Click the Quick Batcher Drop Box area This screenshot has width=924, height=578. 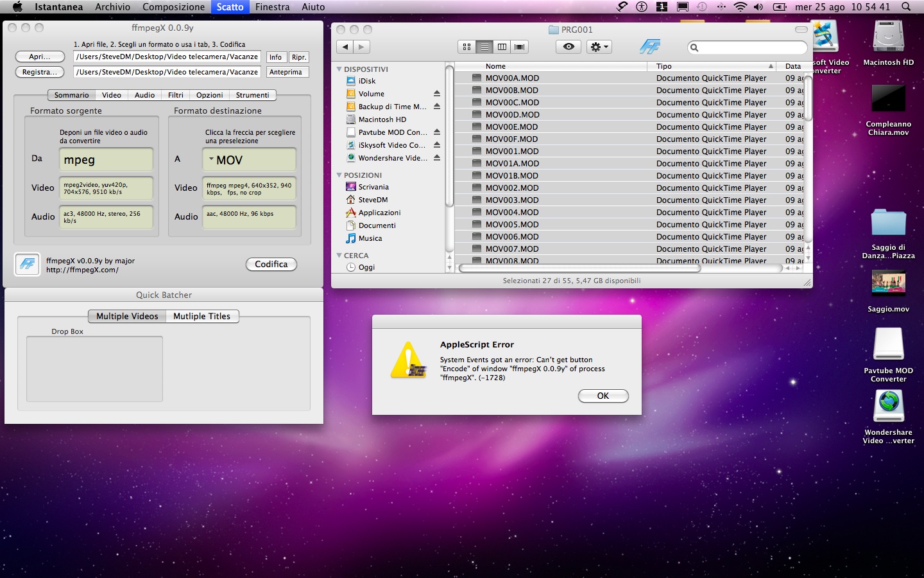(94, 369)
